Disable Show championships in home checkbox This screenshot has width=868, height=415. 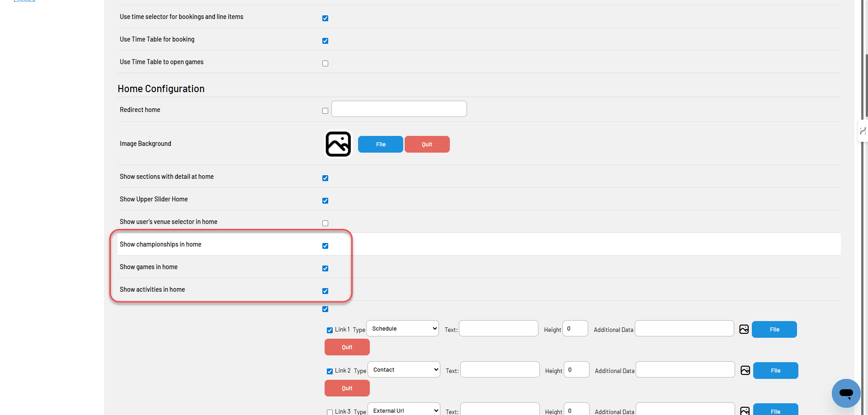tap(325, 246)
